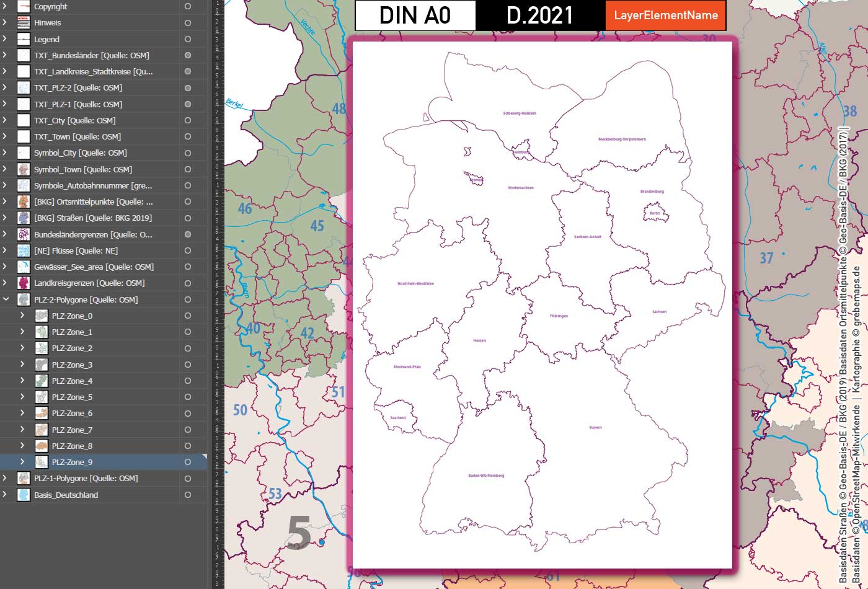Viewport: 868px width, 589px height.
Task: Click the Legend layer thumbnail
Action: coord(23,39)
